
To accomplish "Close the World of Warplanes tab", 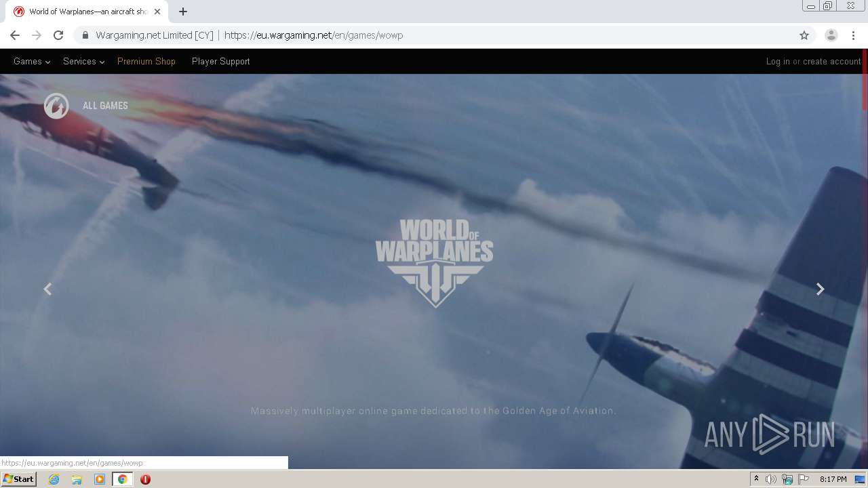I will pos(158,12).
